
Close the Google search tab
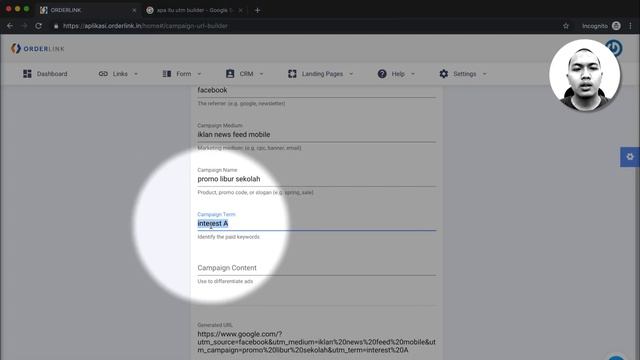[241, 10]
